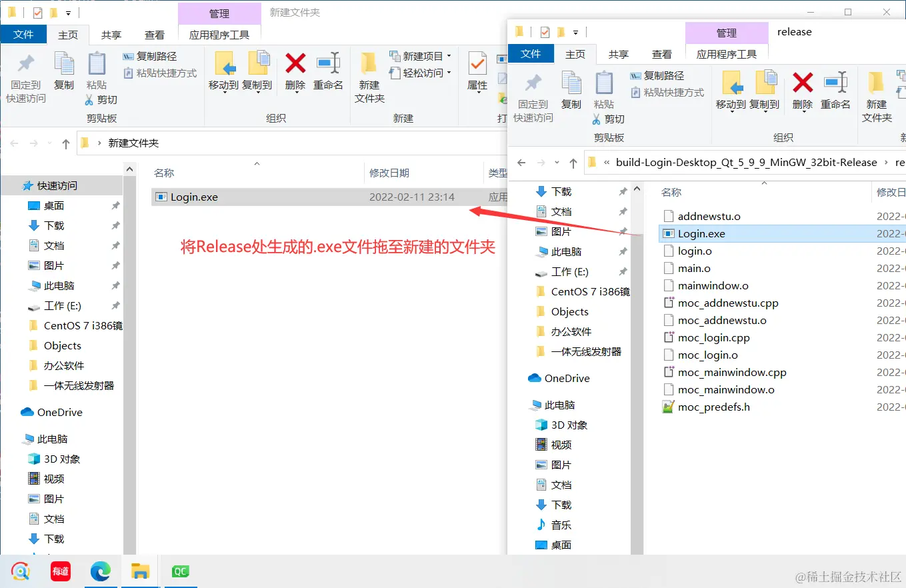The height and width of the screenshot is (588, 906).
Task: Click Back arrow in release window
Action: (521, 162)
